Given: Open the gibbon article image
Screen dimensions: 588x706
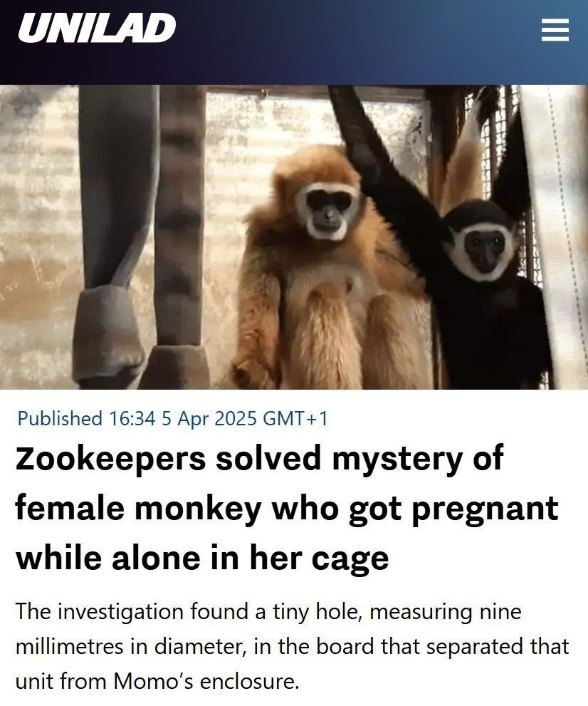Looking at the screenshot, I should coord(294,237).
